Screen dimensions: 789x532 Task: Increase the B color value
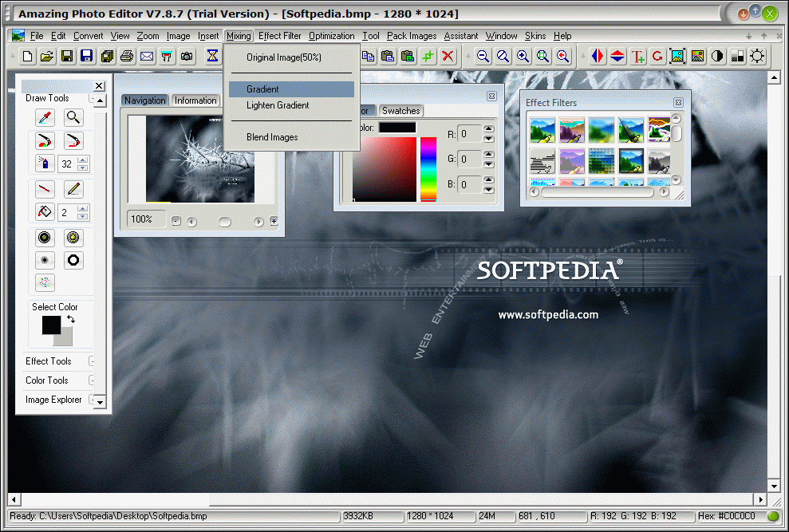click(x=488, y=179)
